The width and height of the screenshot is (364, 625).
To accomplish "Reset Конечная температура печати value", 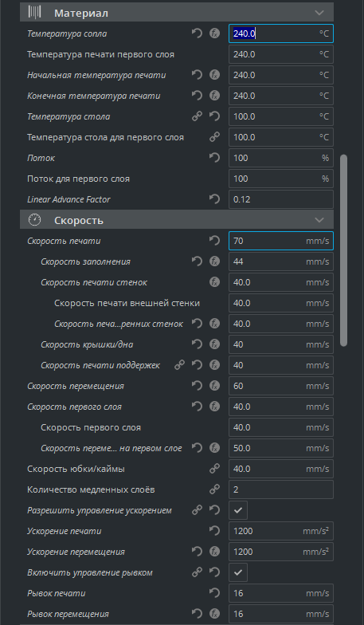I will [198, 96].
